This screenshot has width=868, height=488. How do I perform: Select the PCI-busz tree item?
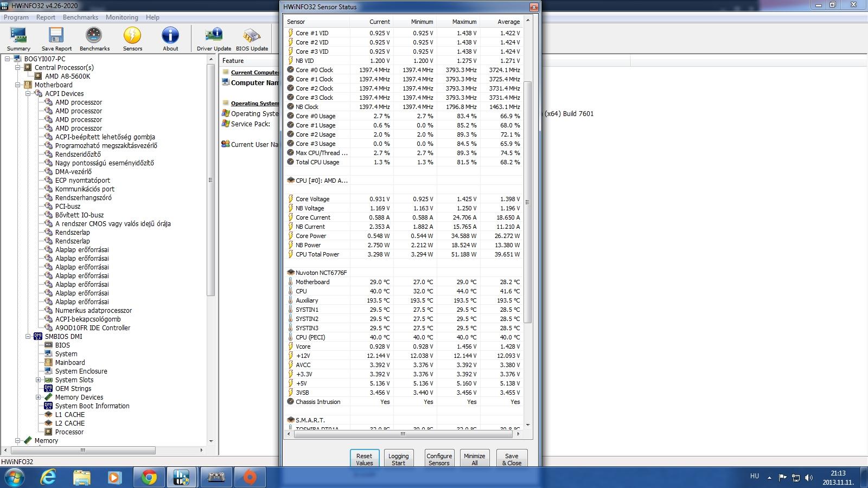pyautogui.click(x=68, y=207)
